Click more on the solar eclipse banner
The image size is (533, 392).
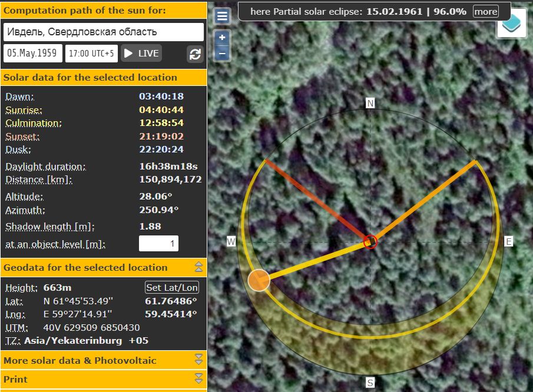click(485, 12)
